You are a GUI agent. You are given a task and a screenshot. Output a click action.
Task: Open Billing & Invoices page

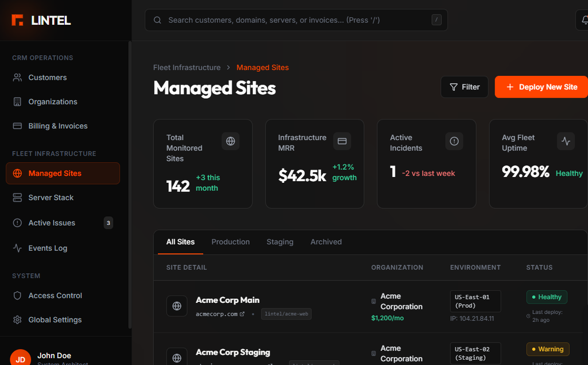tap(63, 126)
